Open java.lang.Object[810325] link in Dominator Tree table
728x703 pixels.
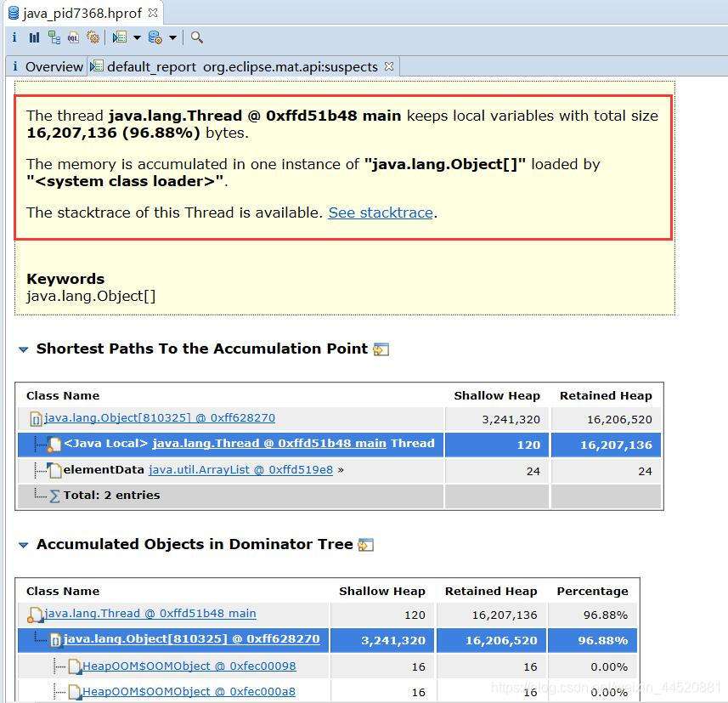(192, 639)
